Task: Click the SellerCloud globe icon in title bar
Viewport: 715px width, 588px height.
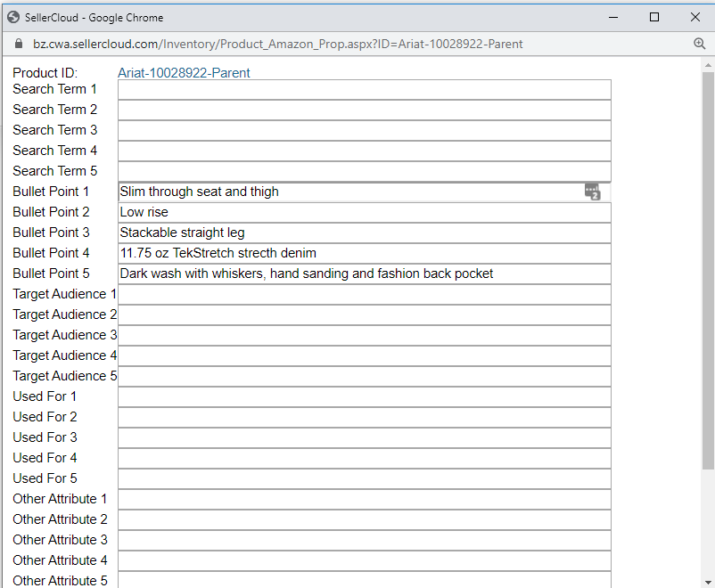Action: click(x=13, y=17)
